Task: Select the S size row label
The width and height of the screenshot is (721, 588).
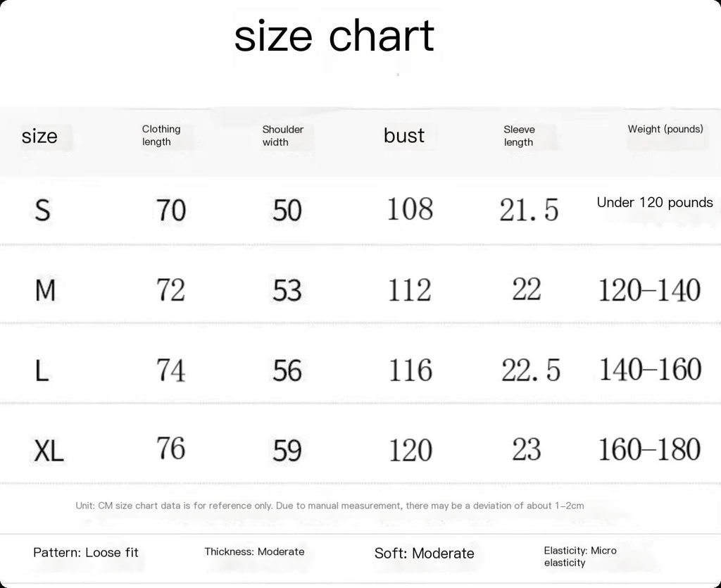Action: point(42,211)
